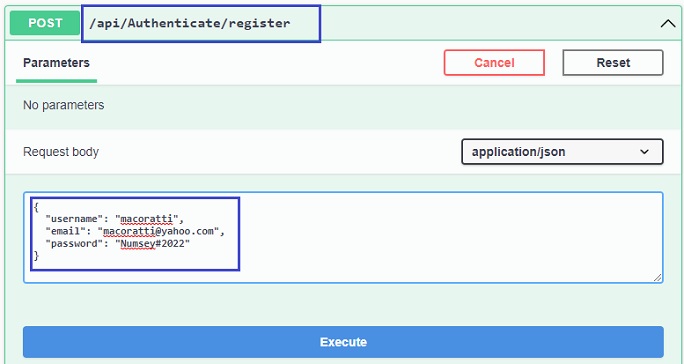Open the application/json content type dropdown
The image size is (684, 364).
pyautogui.click(x=562, y=152)
